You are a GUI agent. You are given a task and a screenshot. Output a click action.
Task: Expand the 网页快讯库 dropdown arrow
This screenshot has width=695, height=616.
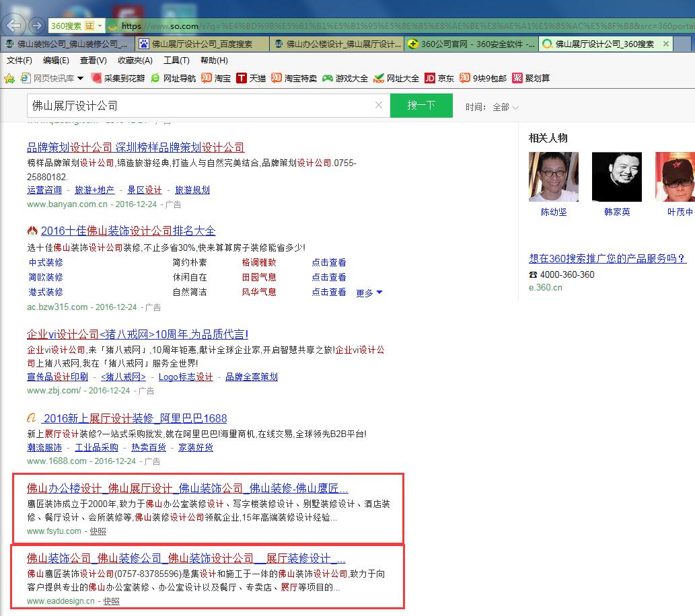pyautogui.click(x=80, y=79)
